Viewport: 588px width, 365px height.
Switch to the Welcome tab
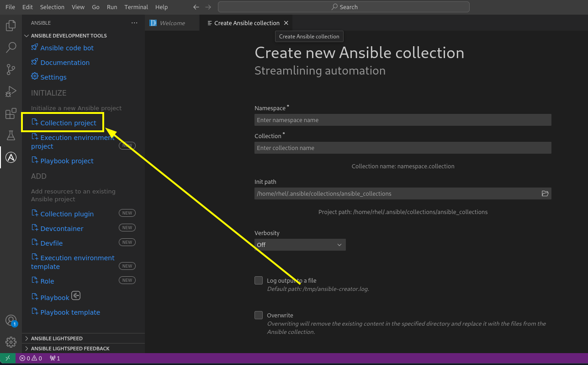click(x=172, y=23)
